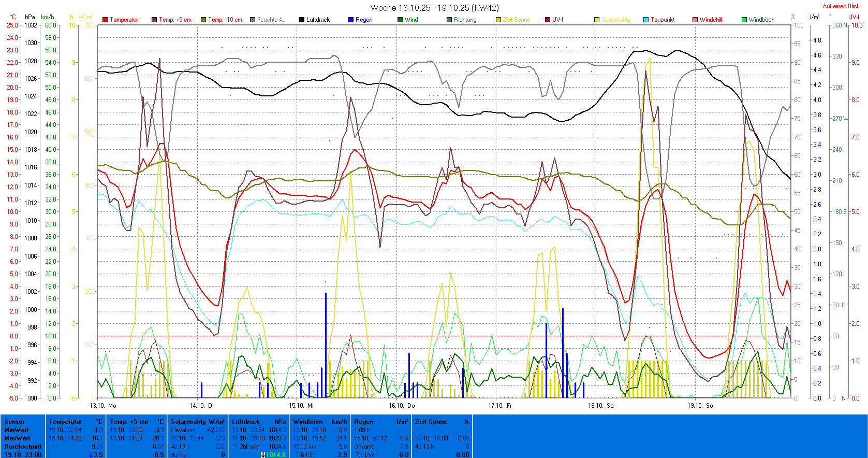Click the green 1014.6 pressure value
Image resolution: width=868 pixels, height=458 pixels.
pyautogui.click(x=275, y=455)
